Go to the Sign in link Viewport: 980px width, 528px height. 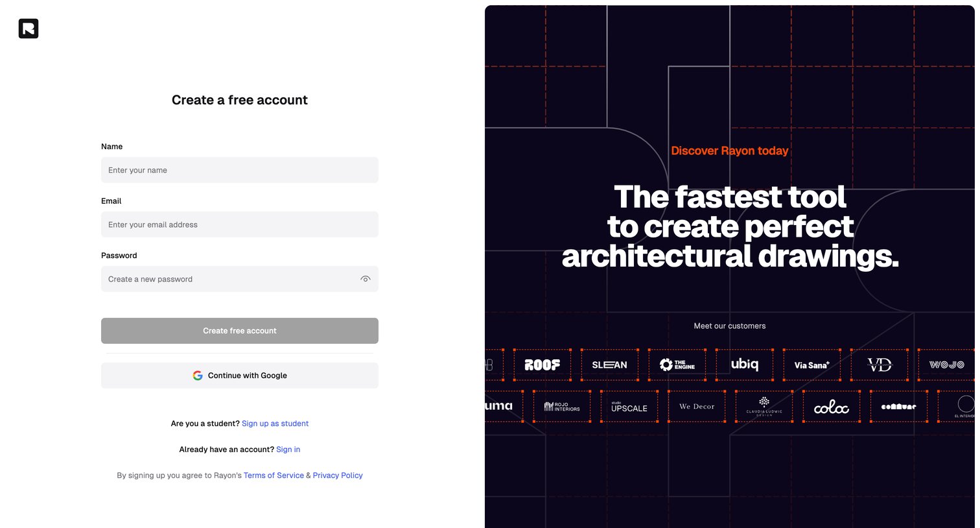[x=288, y=450]
